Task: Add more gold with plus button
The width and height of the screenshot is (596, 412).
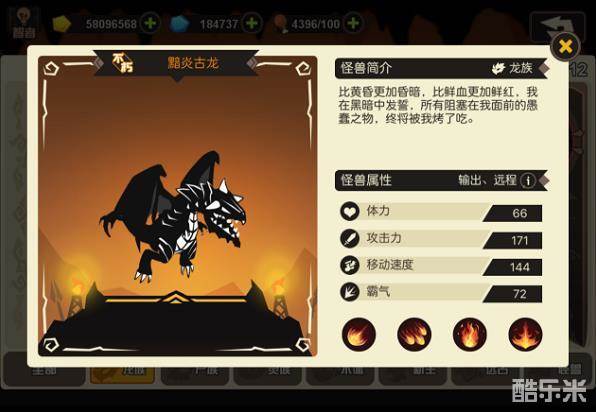Action: pyautogui.click(x=150, y=24)
